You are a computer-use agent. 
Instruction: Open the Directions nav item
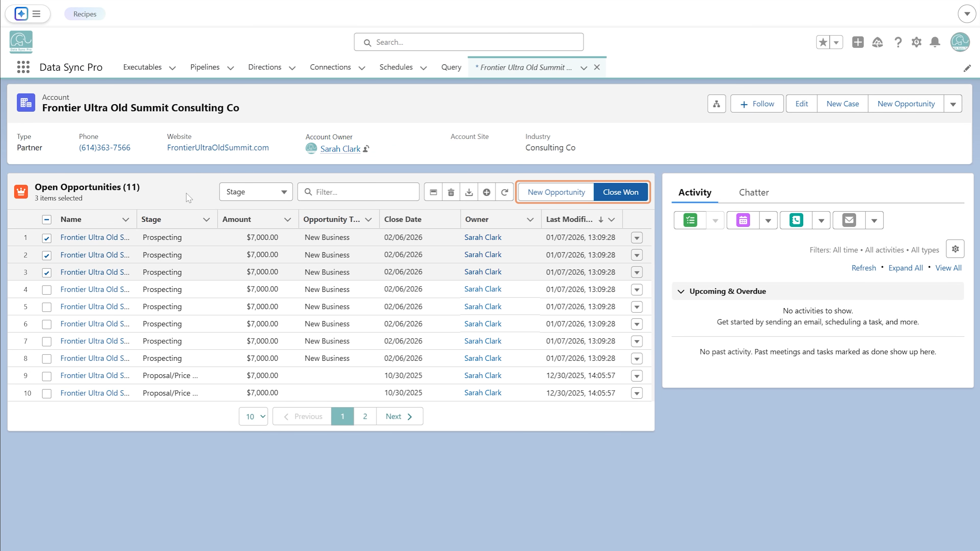point(265,67)
